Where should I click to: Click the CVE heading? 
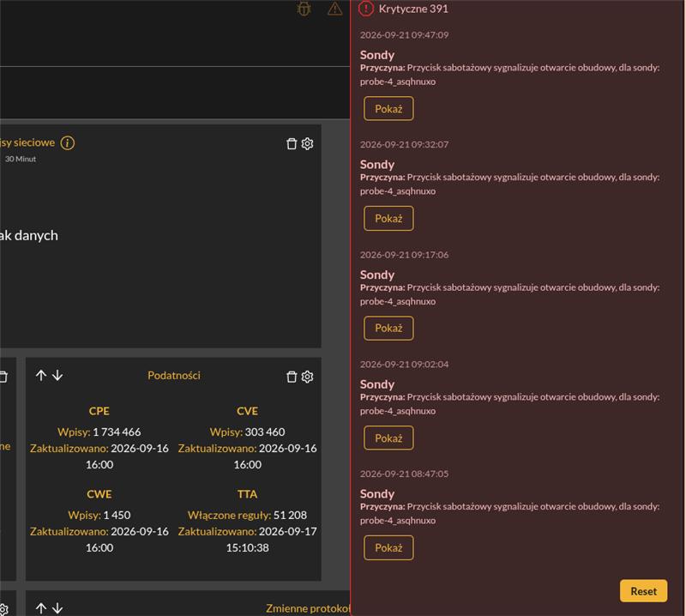247,411
